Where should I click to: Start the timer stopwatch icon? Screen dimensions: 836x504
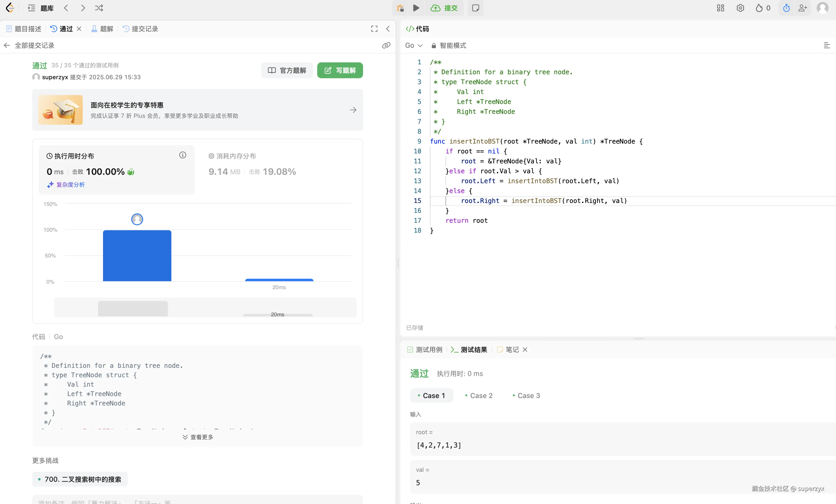coord(786,8)
